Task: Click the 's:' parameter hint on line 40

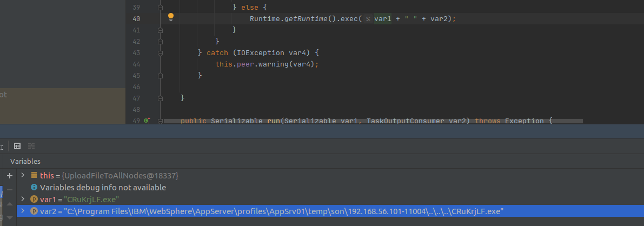Action: coord(368,19)
